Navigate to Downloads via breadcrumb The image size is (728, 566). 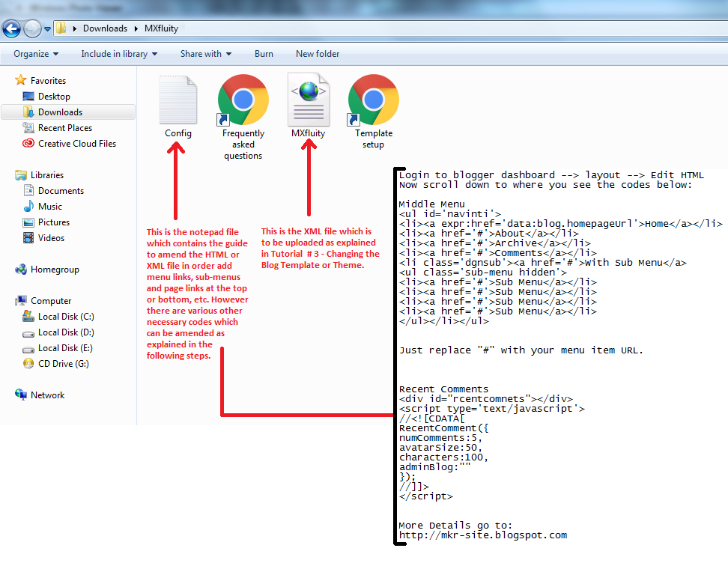point(105,28)
